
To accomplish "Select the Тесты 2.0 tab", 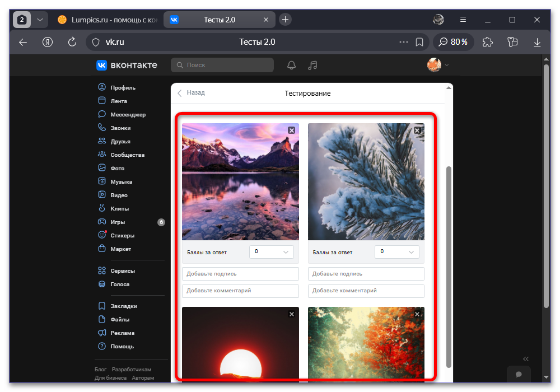I will click(x=220, y=20).
